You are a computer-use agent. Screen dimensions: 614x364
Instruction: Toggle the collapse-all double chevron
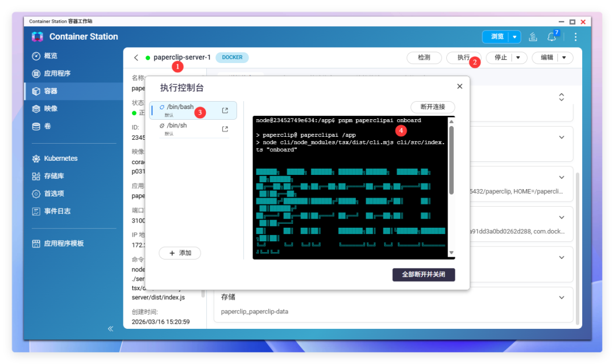click(562, 97)
